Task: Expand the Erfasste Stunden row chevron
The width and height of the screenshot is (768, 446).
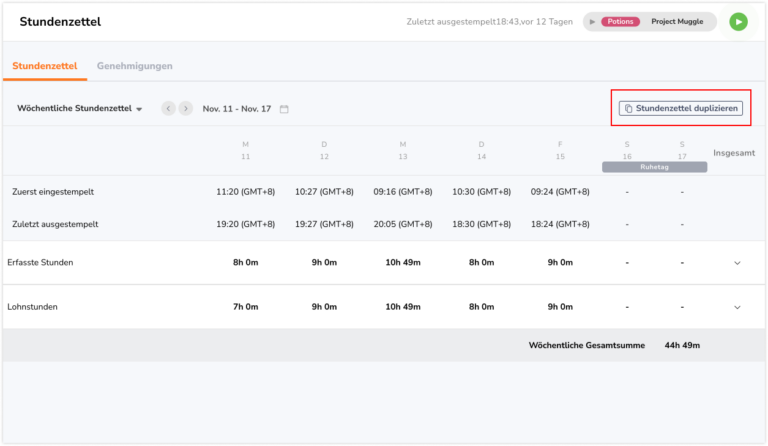Action: [x=737, y=263]
